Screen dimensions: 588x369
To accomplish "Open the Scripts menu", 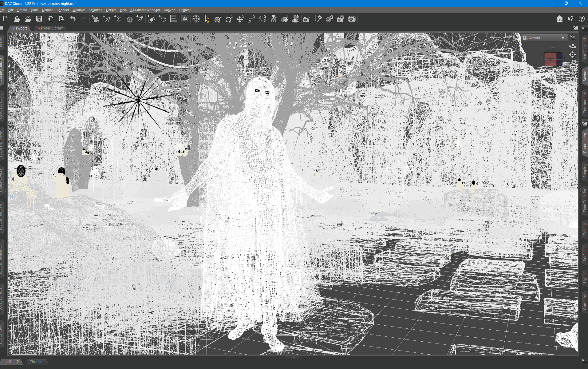I will [x=111, y=10].
